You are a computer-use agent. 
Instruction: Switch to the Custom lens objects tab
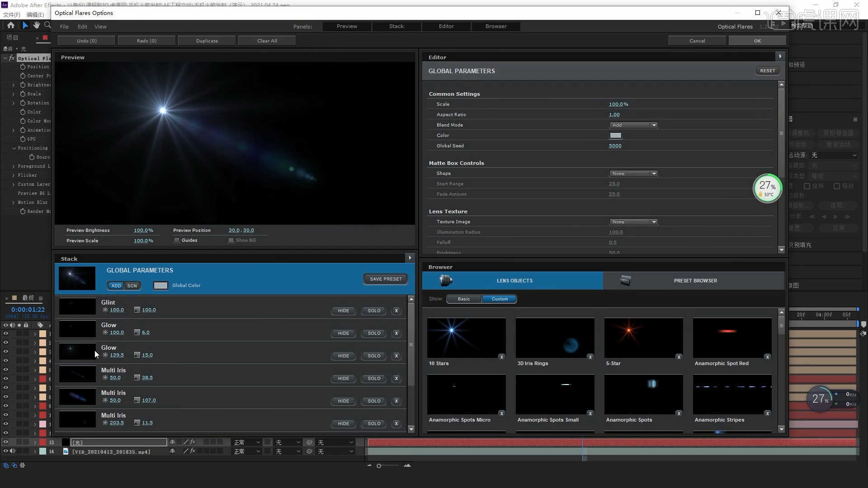[500, 299]
